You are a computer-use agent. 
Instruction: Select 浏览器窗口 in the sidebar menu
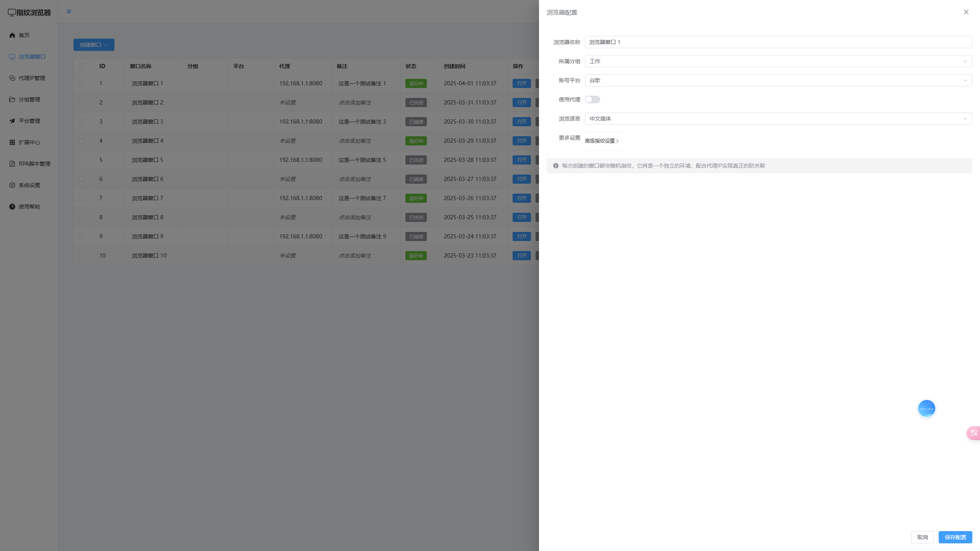[32, 57]
